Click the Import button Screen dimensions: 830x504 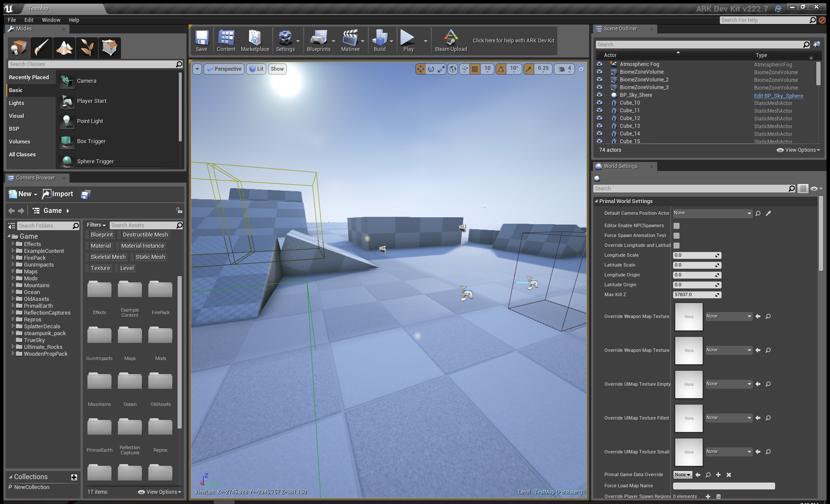coord(58,194)
